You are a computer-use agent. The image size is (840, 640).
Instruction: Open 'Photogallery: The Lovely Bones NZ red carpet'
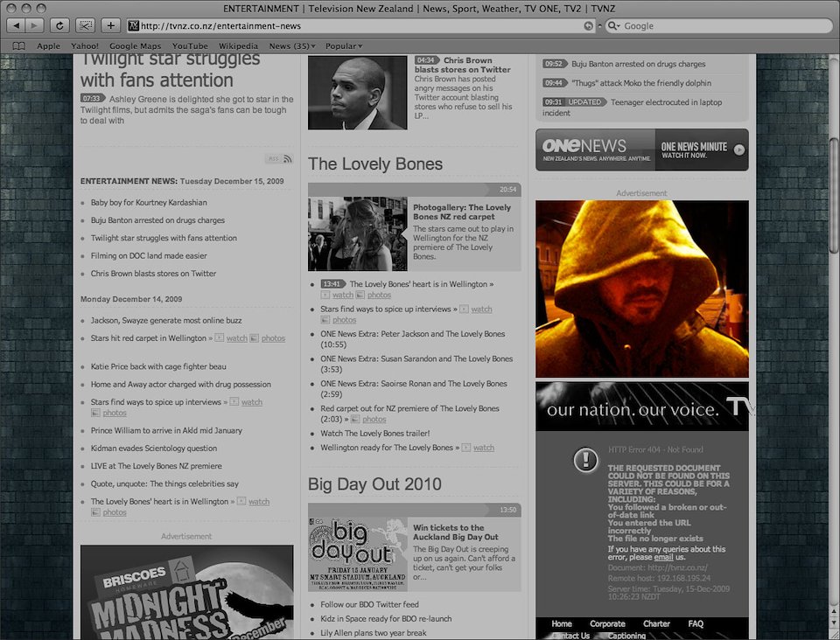pyautogui.click(x=462, y=212)
